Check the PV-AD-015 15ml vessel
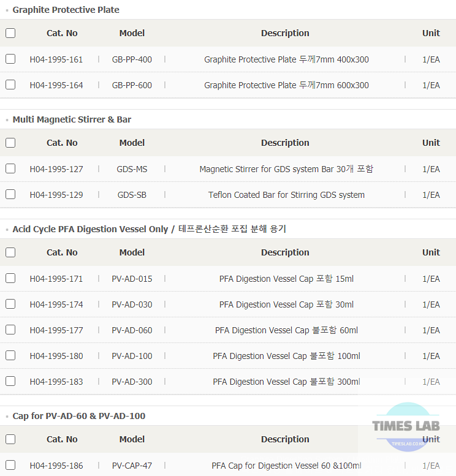This screenshot has height=476, width=456. [10, 278]
